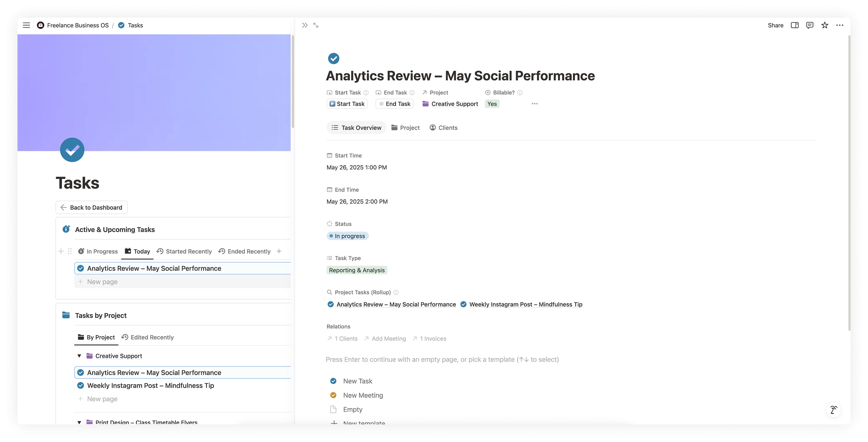Toggle the side layout panel icon

(x=794, y=25)
